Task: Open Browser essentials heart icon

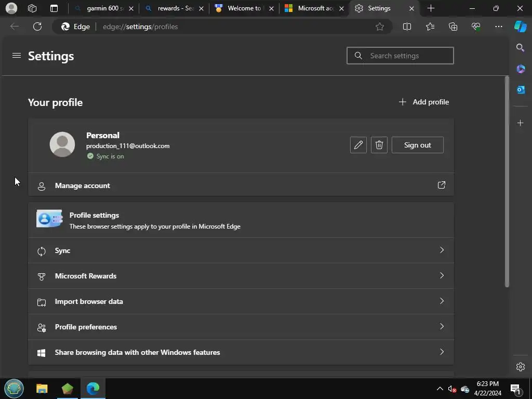Action: click(476, 26)
